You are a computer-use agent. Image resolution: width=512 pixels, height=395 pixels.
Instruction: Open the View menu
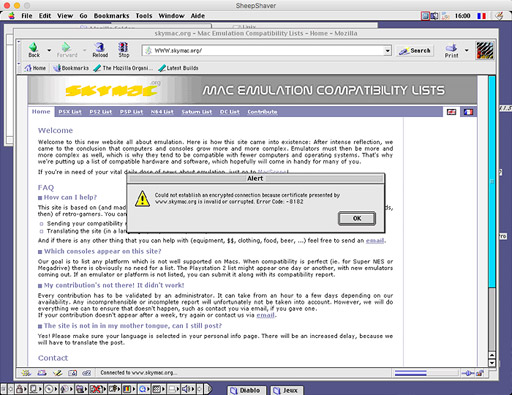pos(65,16)
